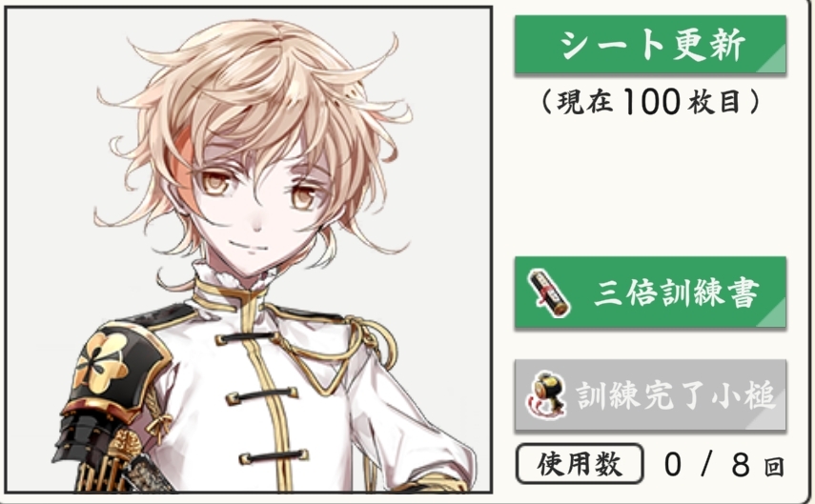Image resolution: width=815 pixels, height=504 pixels.
Task: Click the 0 / 8 回 usage counter
Action: (723, 465)
